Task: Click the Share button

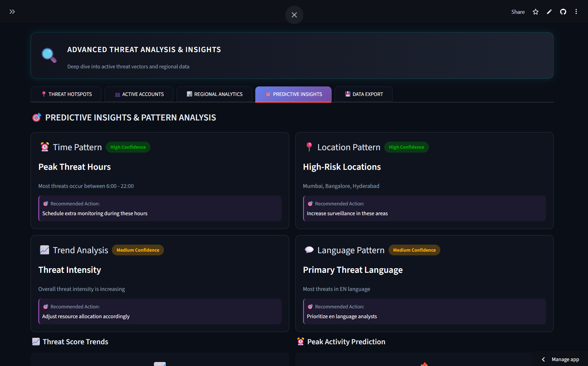Action: click(x=518, y=12)
